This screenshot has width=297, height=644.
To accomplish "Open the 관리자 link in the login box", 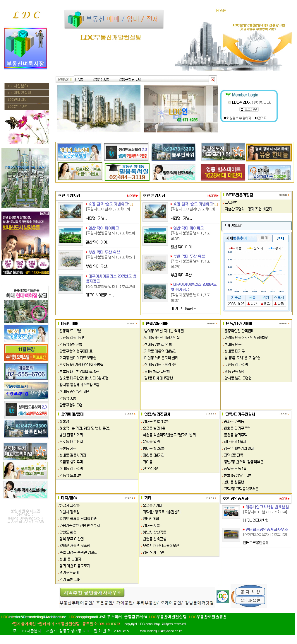I will [x=261, y=118].
